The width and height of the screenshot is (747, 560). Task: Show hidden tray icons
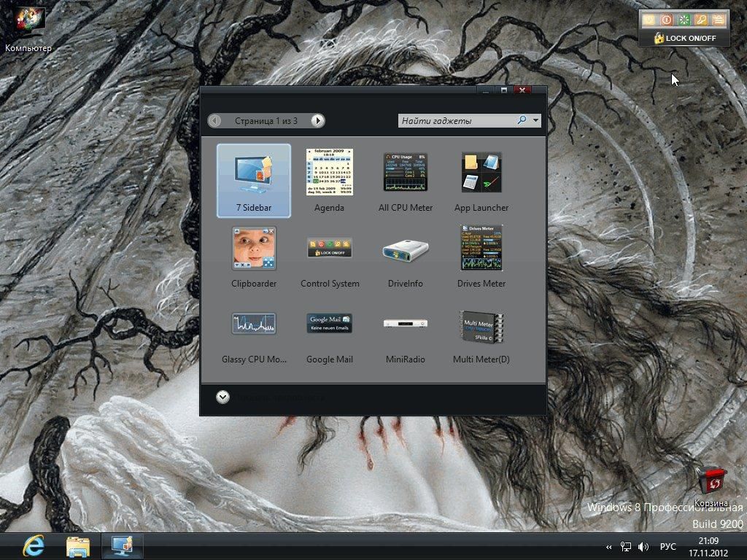pos(608,547)
